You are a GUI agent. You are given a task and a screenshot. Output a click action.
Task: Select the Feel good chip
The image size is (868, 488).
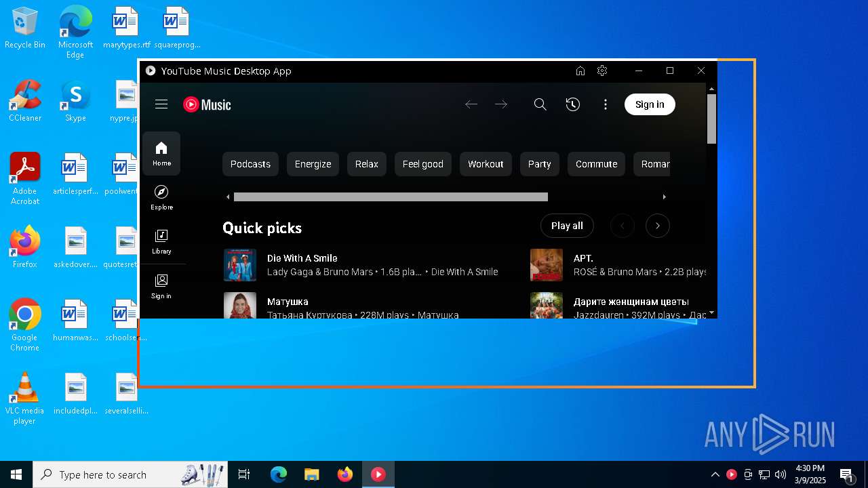tap(423, 164)
